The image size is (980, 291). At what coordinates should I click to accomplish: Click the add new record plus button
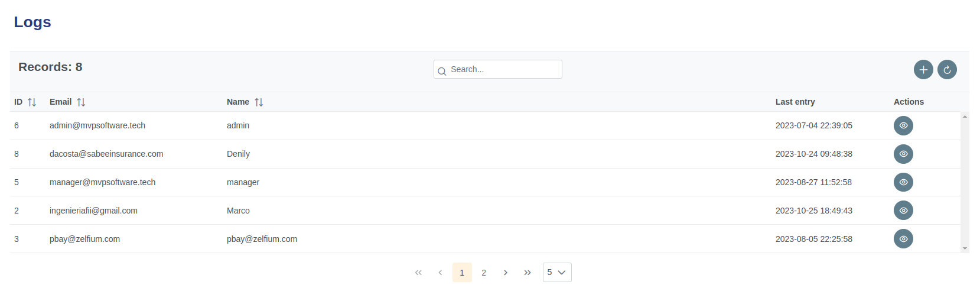click(923, 70)
